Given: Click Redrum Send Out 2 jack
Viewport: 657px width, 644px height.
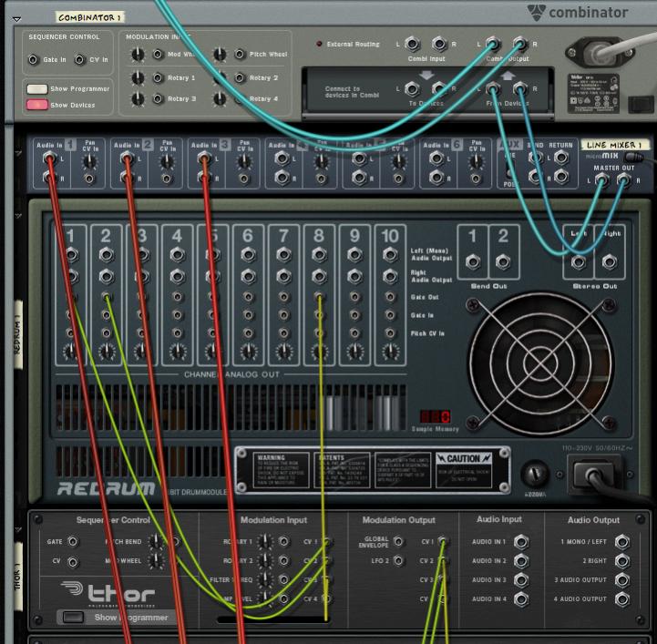Looking at the screenshot, I should pyautogui.click(x=503, y=261).
